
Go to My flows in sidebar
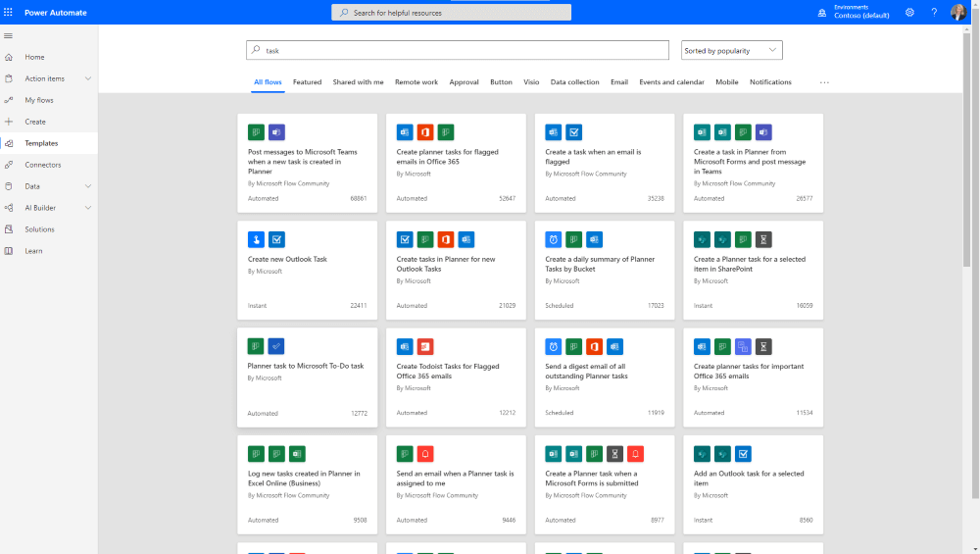pyautogui.click(x=39, y=100)
